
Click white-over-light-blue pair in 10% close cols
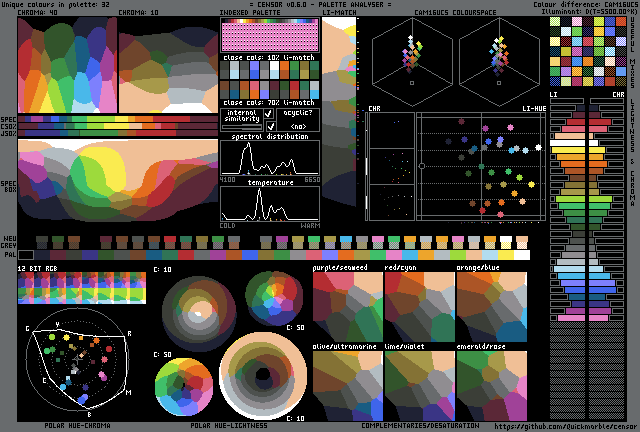274,70
